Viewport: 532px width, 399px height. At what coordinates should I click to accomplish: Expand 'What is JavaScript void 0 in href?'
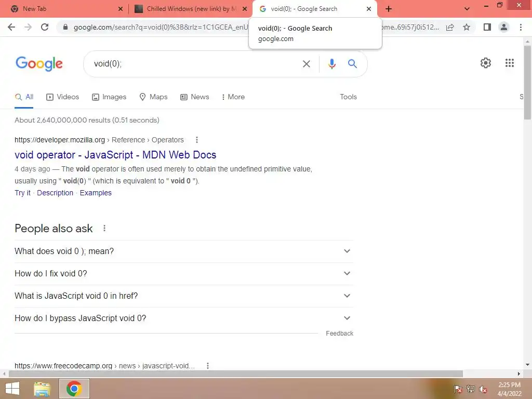point(183,296)
